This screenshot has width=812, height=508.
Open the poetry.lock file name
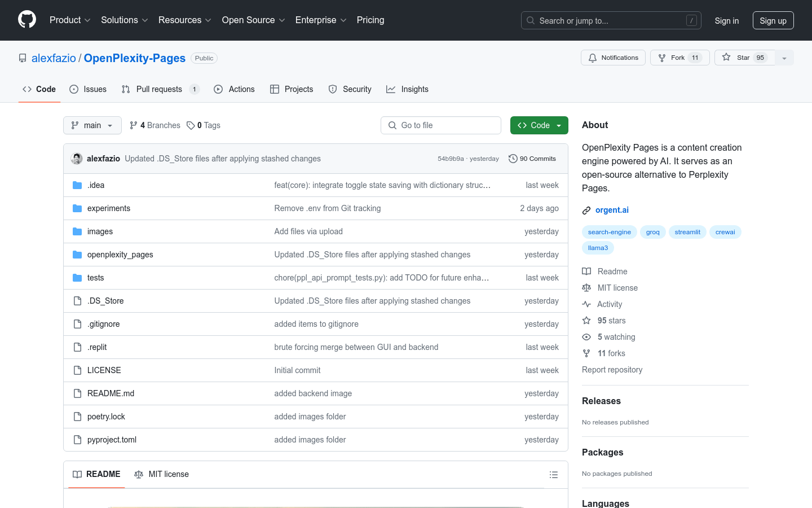[106, 417]
